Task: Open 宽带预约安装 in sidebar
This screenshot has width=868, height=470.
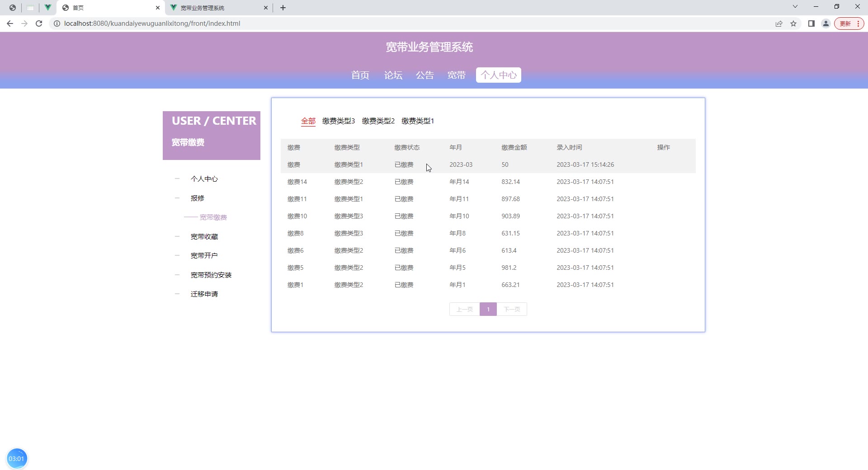Action: pyautogui.click(x=211, y=275)
